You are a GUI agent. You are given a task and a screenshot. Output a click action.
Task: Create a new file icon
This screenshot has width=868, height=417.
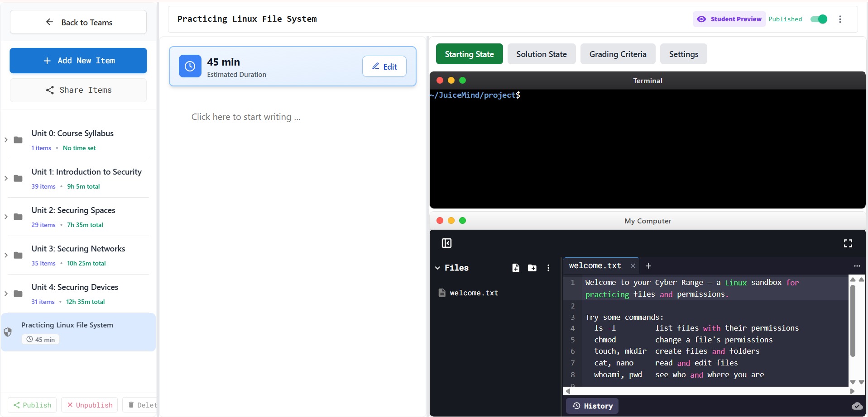coord(516,268)
